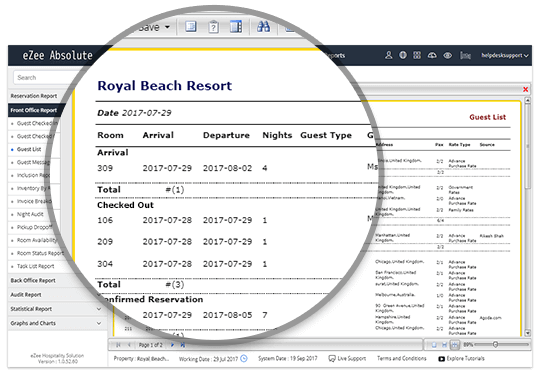Open the Guest List report
The width and height of the screenshot is (540, 375).
(29, 149)
